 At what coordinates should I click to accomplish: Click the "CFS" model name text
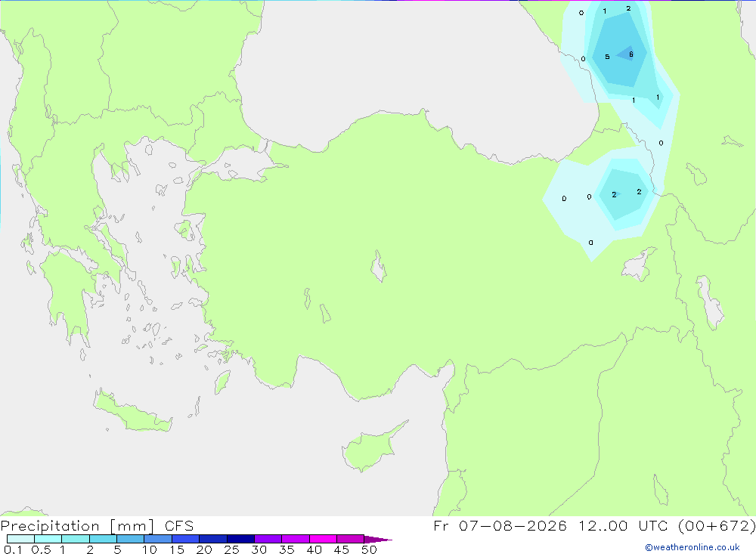(179, 526)
